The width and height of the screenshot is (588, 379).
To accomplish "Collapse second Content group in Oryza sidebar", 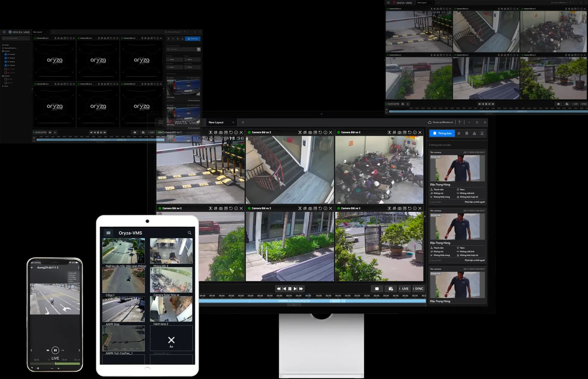I will click(x=29, y=76).
